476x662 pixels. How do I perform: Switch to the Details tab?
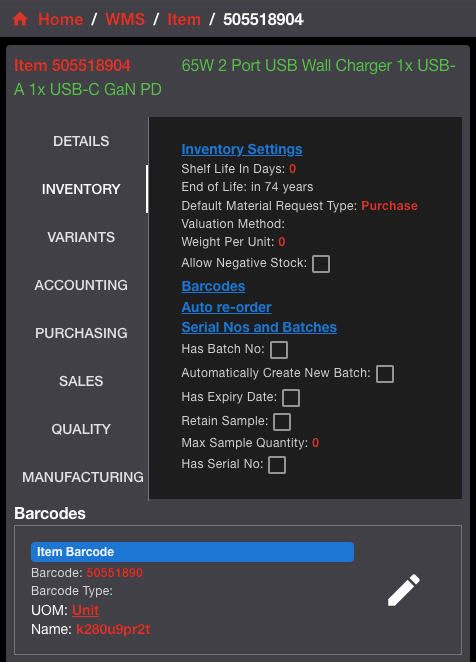coord(81,141)
